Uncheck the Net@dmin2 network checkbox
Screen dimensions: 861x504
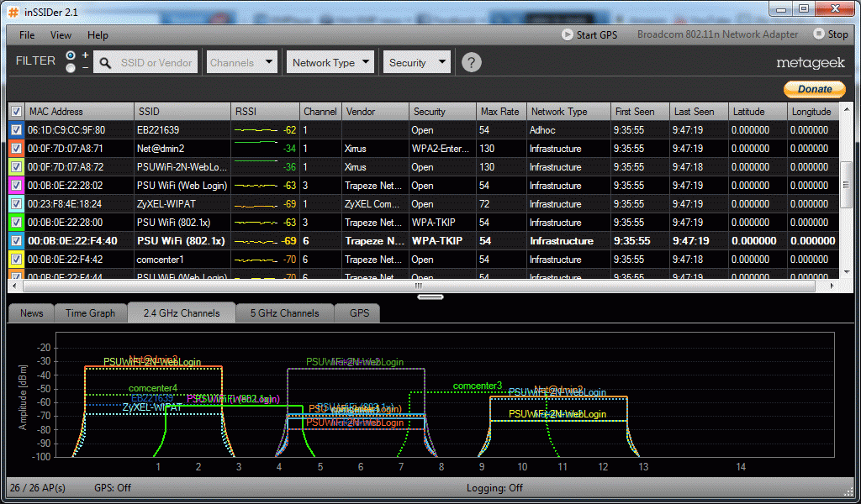(x=17, y=149)
